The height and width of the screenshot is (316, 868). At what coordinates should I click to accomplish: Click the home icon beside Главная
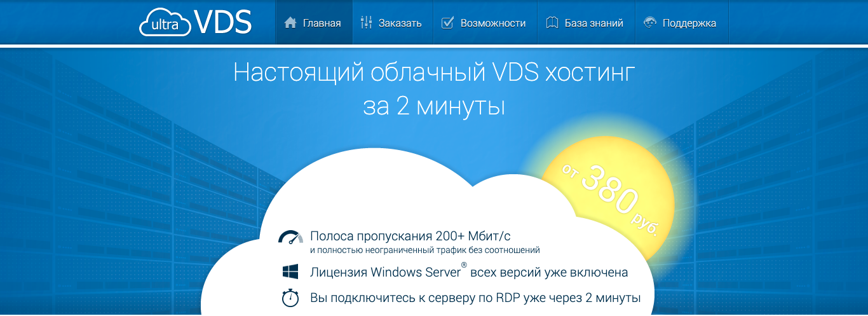(x=290, y=23)
